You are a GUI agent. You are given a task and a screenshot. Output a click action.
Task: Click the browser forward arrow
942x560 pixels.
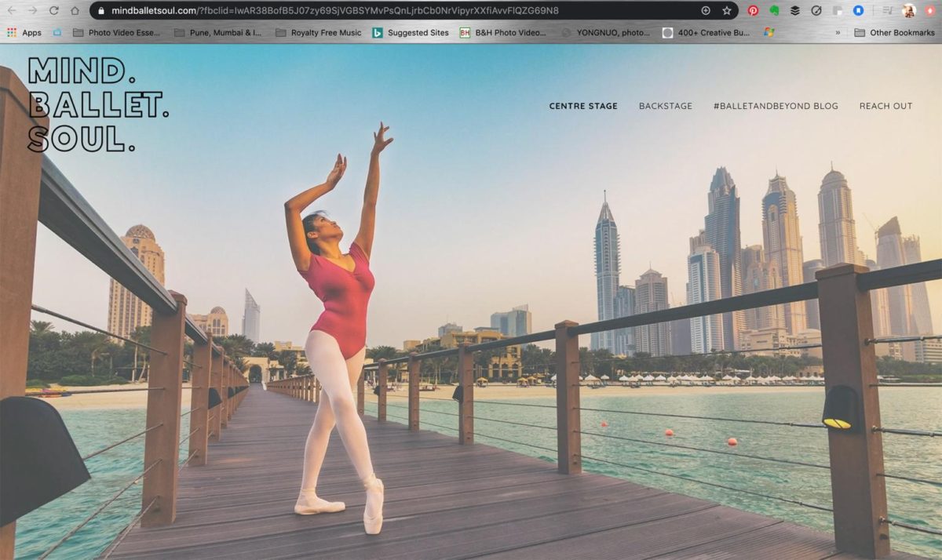[x=32, y=10]
